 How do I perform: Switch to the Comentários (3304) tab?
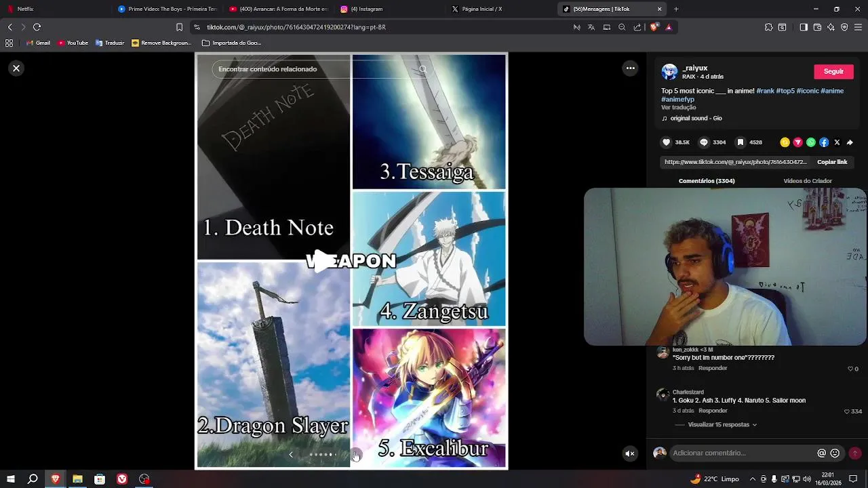(707, 181)
